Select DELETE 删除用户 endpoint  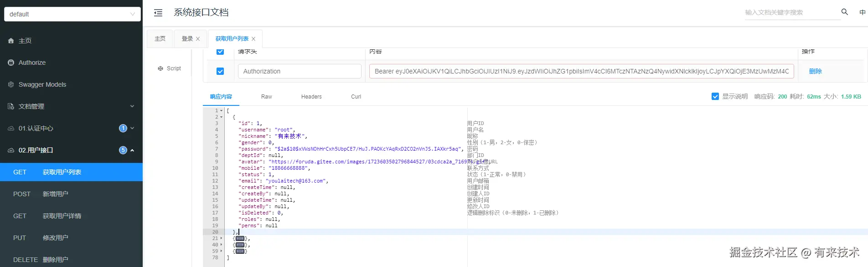tap(71, 259)
